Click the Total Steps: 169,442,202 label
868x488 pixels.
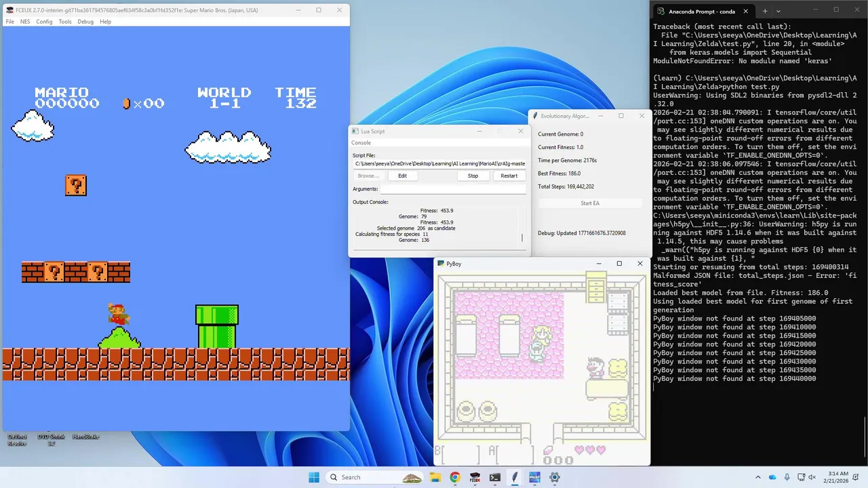566,186
